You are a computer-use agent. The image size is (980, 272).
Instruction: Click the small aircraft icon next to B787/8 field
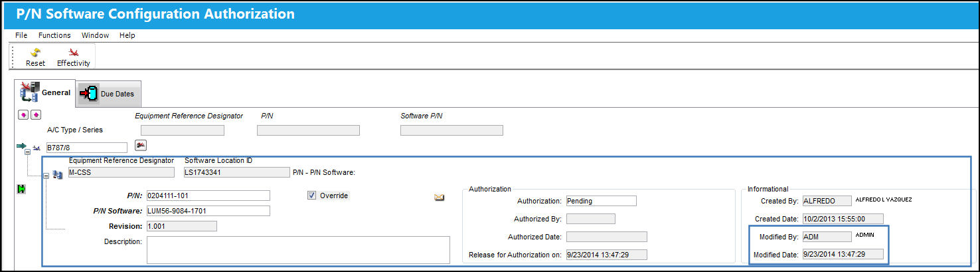(x=37, y=148)
